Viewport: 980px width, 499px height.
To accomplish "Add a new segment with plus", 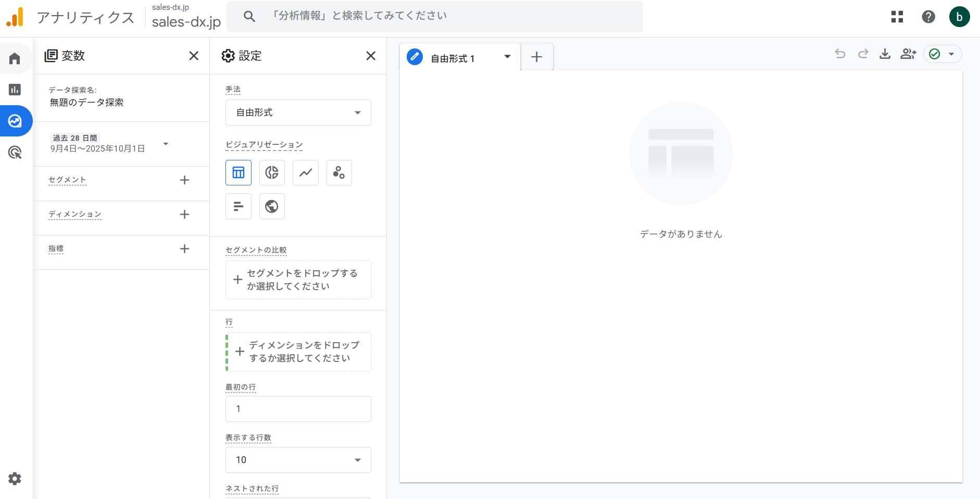I will pos(184,180).
